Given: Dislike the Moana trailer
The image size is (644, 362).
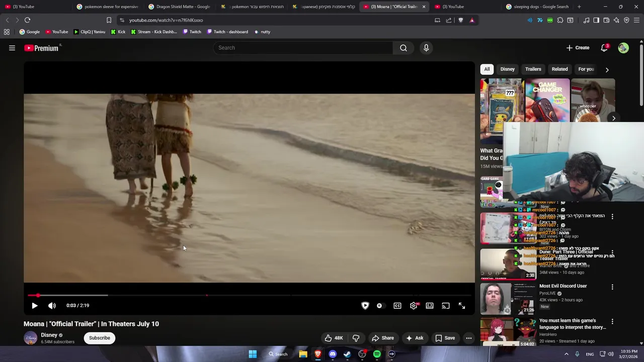Looking at the screenshot, I should [356, 338].
